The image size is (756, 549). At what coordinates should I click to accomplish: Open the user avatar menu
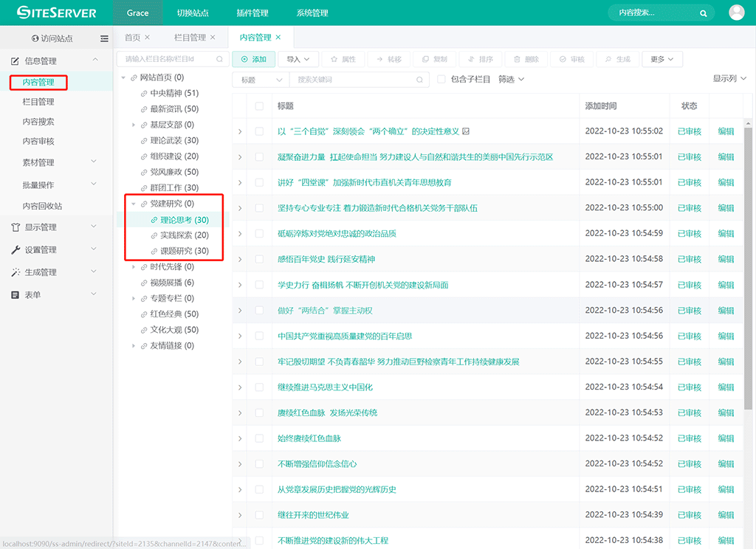(x=736, y=13)
